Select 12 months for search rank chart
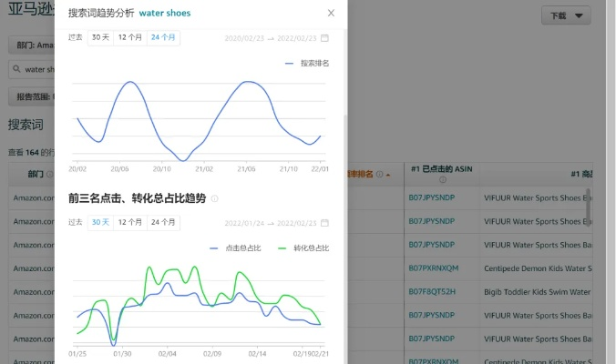 [x=131, y=38]
